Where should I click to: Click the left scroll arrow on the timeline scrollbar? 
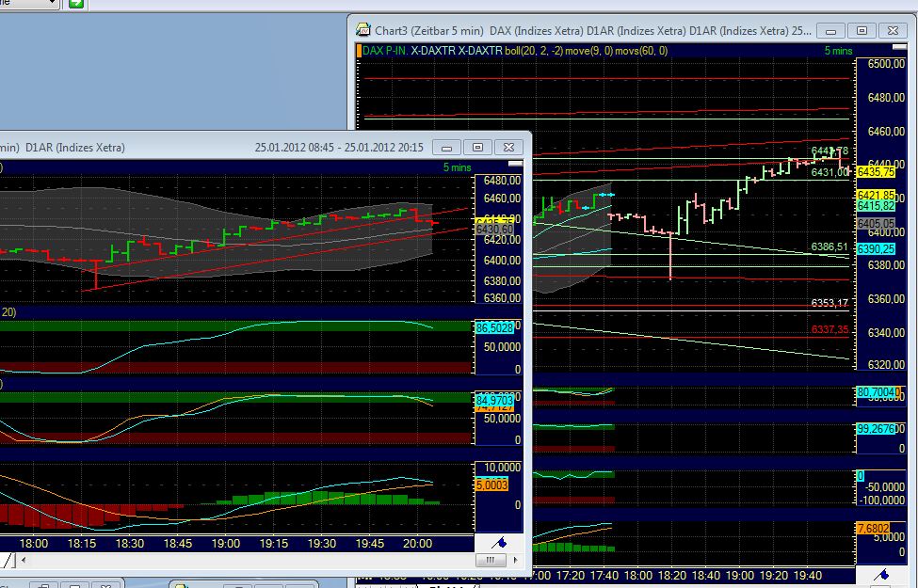click(22, 560)
